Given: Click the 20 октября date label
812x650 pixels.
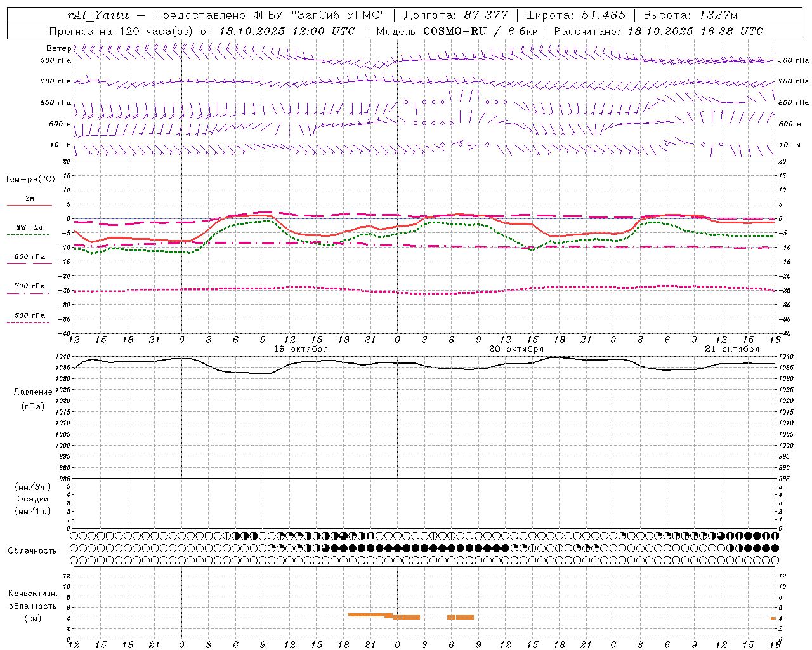Looking at the screenshot, I should (516, 349).
